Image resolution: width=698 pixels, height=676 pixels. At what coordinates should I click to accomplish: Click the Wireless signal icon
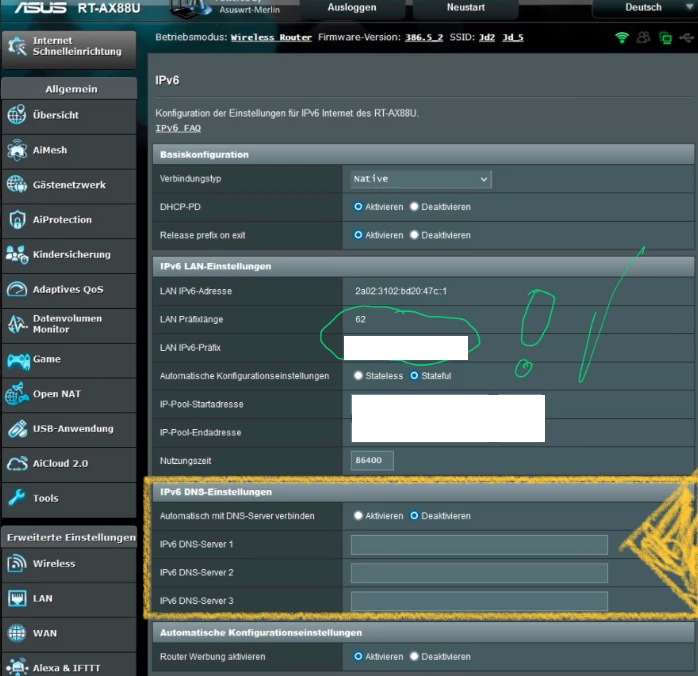click(17, 563)
